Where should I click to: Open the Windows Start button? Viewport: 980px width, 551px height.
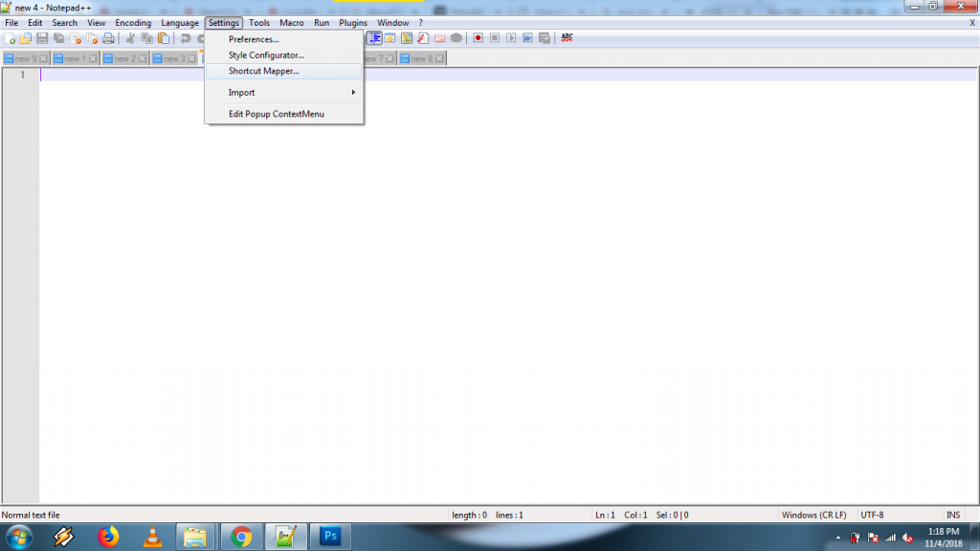point(19,537)
